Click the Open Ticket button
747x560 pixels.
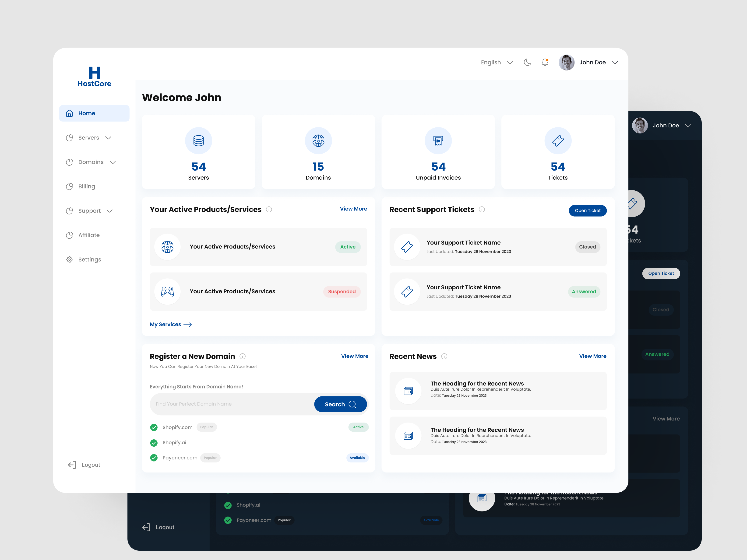pos(587,210)
